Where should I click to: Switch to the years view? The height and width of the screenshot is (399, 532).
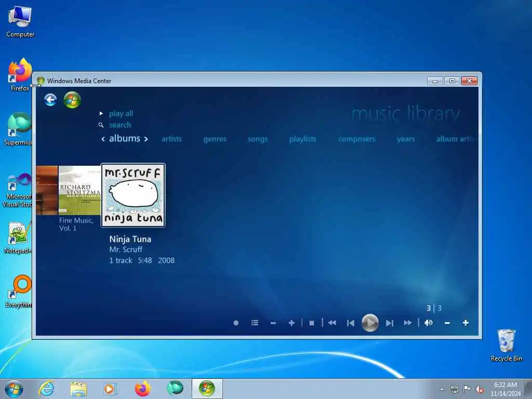pos(406,139)
